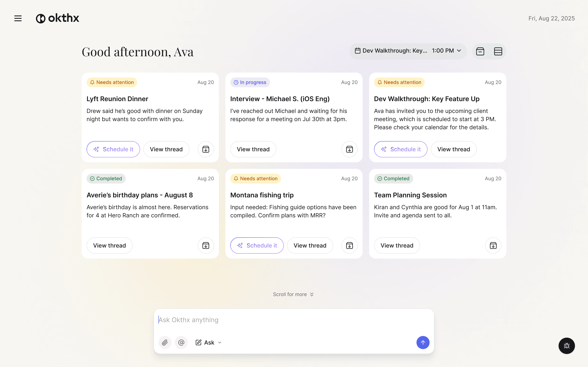Schedule the Montana fishing trip
588x367 pixels.
pyautogui.click(x=257, y=245)
